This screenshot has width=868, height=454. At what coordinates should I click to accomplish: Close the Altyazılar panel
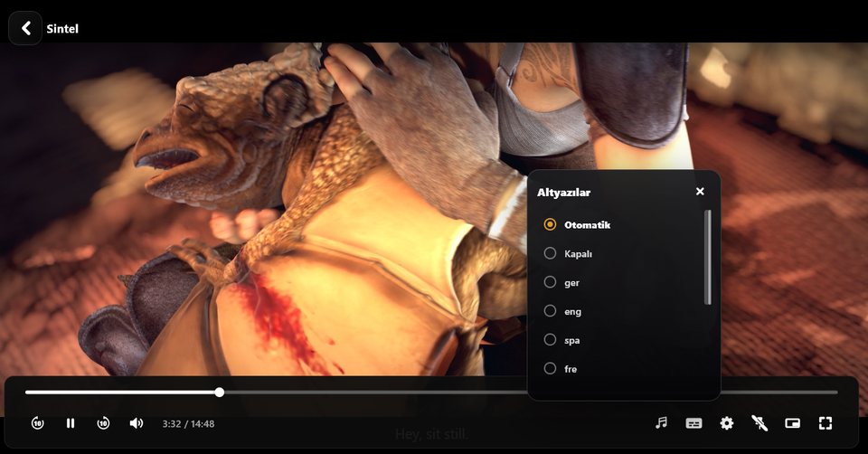pos(700,191)
